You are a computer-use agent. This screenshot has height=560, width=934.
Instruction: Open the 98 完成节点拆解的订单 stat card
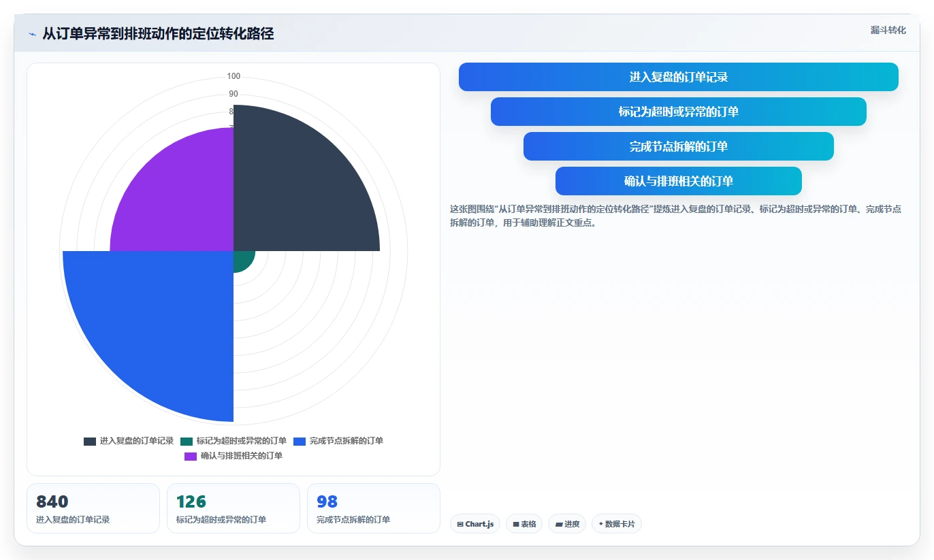(374, 508)
